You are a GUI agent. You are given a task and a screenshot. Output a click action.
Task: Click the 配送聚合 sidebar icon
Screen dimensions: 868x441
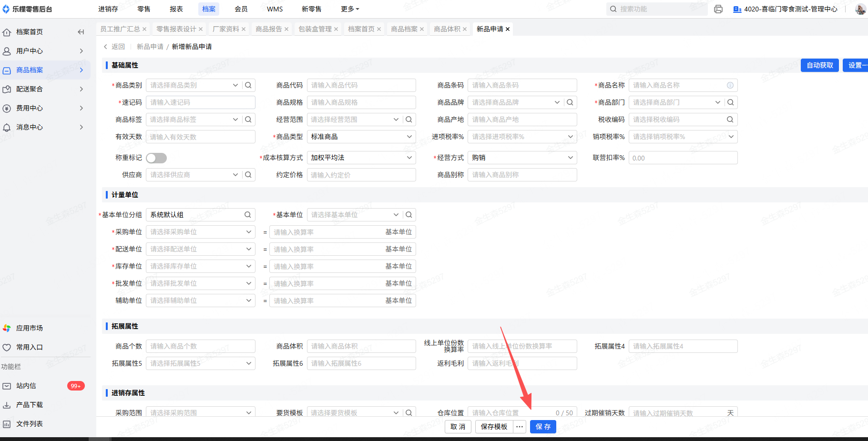[7, 89]
